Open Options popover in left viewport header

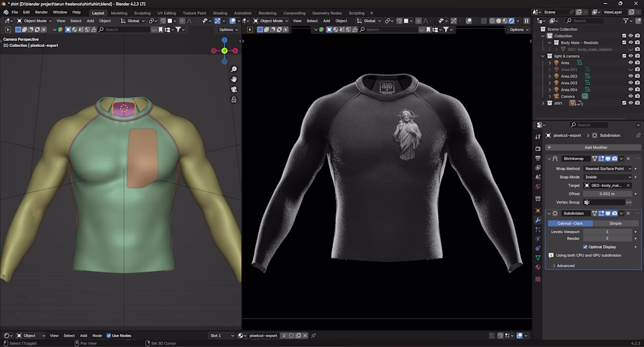(228, 30)
